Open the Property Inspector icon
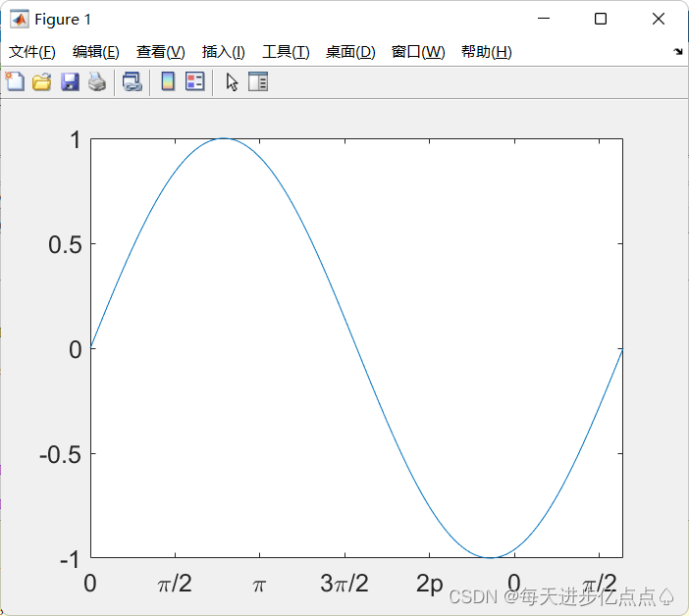Image resolution: width=689 pixels, height=616 pixels. pos(258,81)
